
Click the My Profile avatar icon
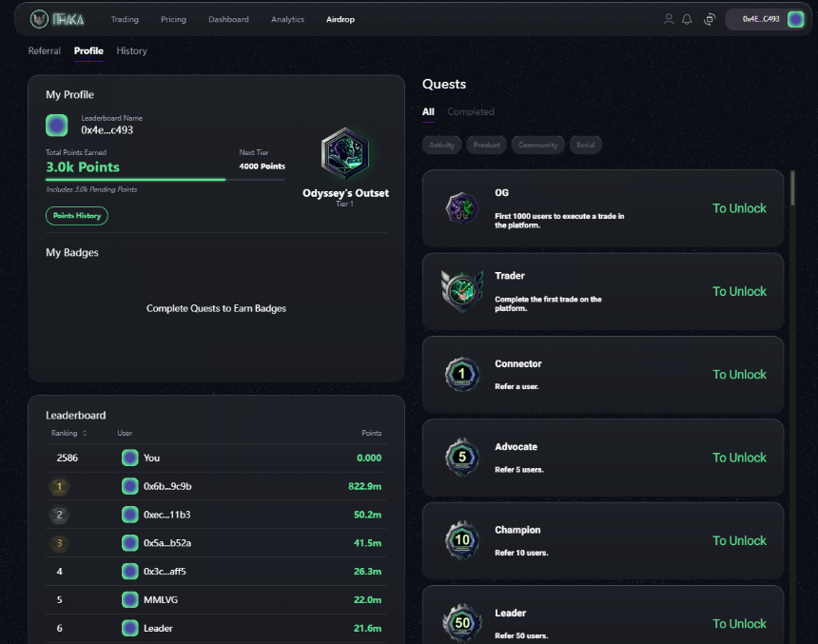[x=56, y=126]
